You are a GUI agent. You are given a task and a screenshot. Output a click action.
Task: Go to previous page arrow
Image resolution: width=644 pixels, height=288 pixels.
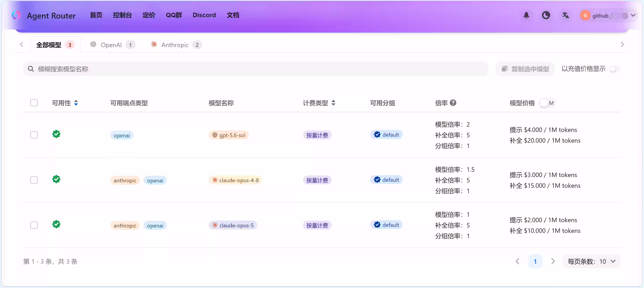coord(517,261)
